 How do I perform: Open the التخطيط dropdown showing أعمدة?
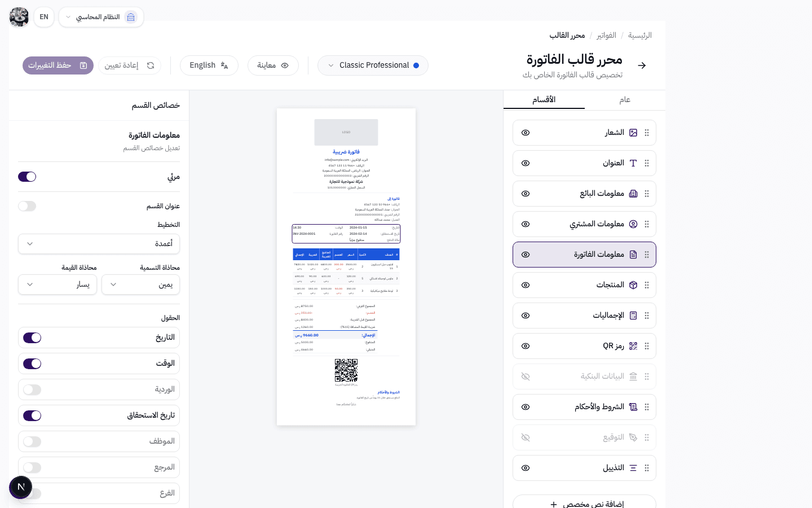pos(99,243)
